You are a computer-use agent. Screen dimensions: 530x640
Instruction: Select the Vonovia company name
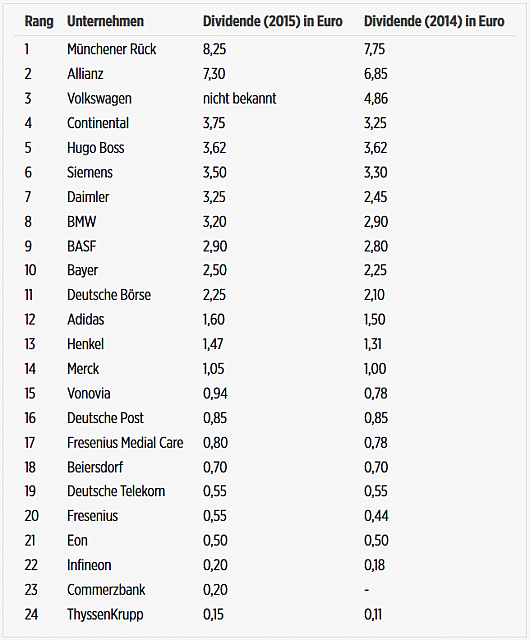coord(89,393)
